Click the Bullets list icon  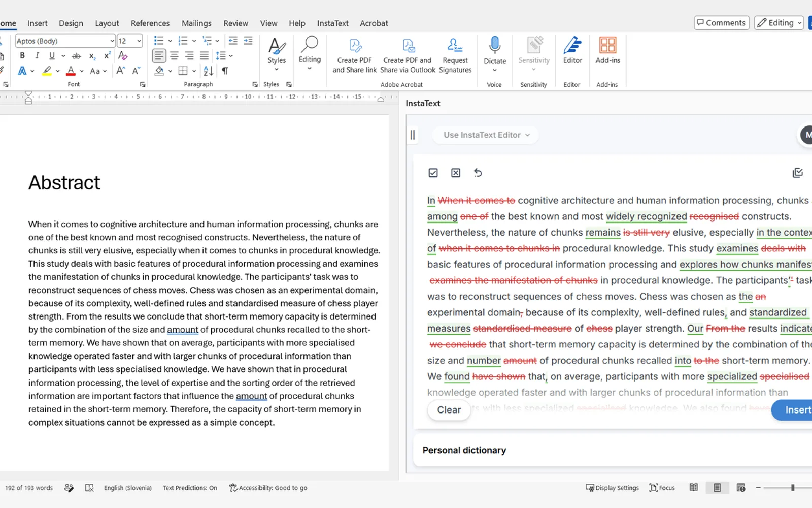click(159, 41)
